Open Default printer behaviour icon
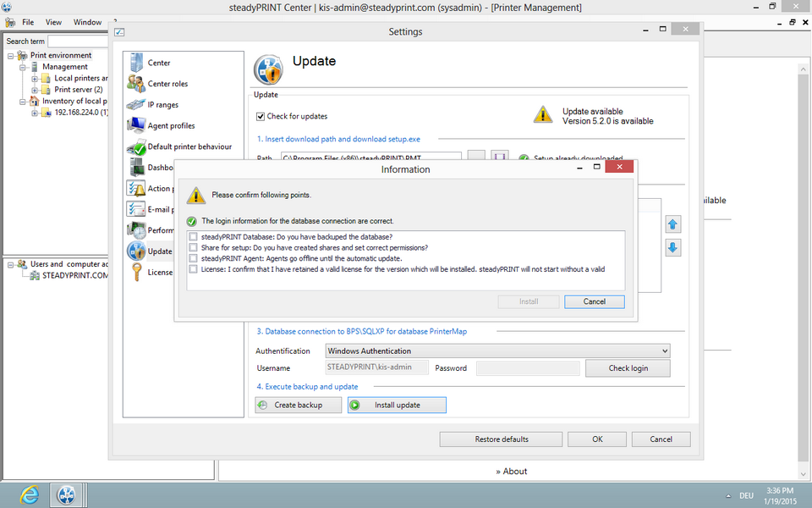 coord(136,147)
